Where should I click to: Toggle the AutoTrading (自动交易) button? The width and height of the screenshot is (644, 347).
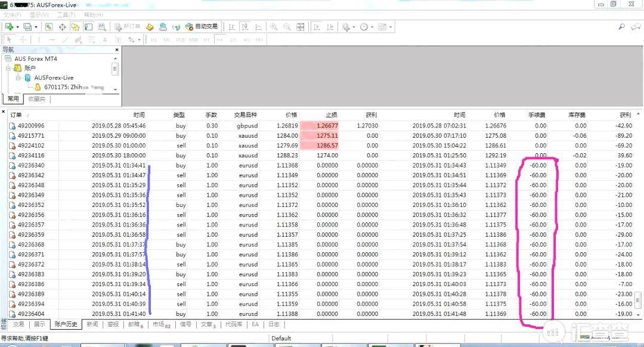tap(202, 27)
